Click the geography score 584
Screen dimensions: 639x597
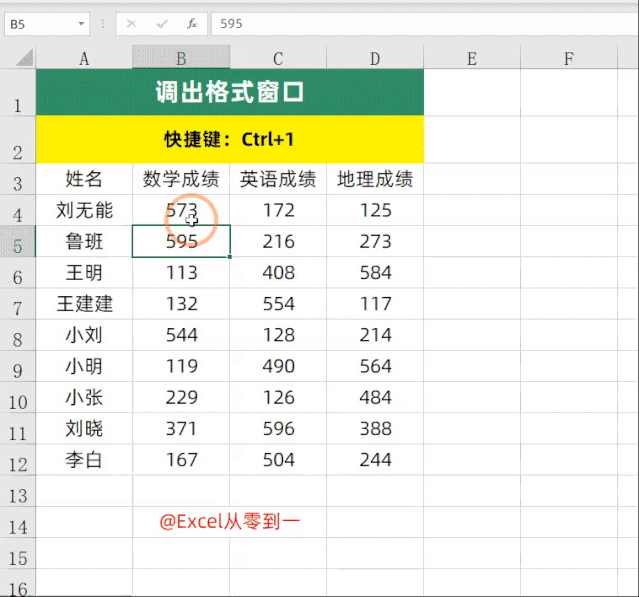pyautogui.click(x=375, y=273)
